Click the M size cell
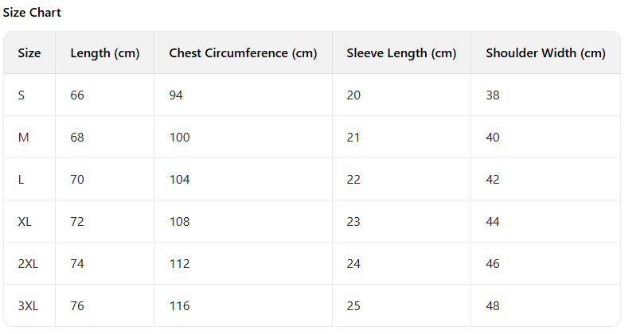This screenshot has width=644, height=334. (x=23, y=138)
